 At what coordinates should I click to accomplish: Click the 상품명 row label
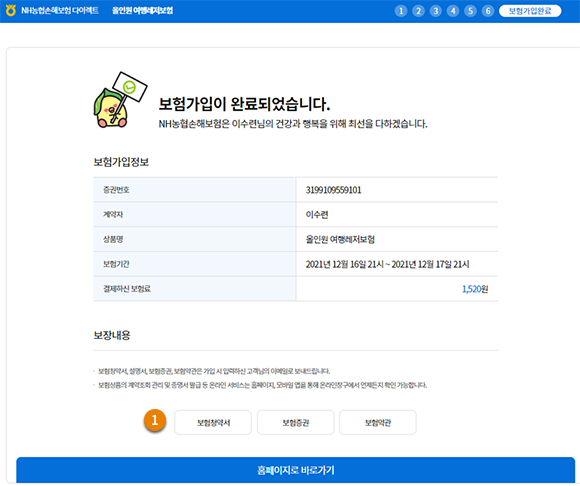(113, 239)
